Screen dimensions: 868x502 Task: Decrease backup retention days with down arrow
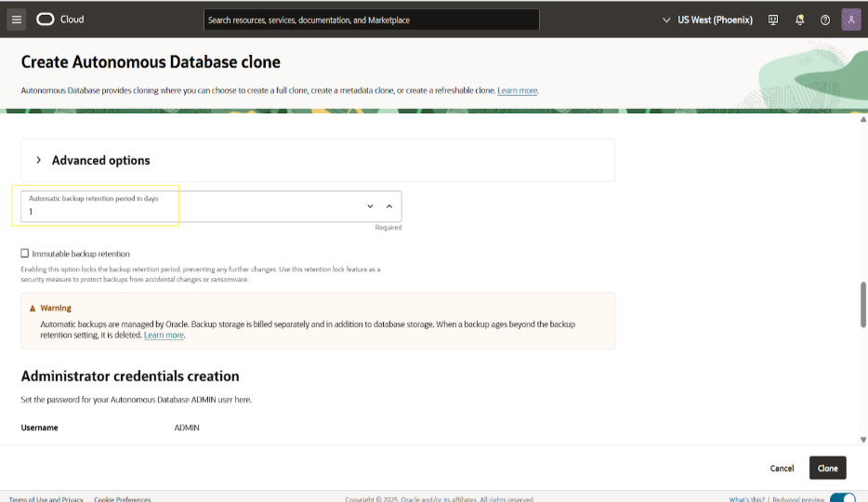[370, 206]
